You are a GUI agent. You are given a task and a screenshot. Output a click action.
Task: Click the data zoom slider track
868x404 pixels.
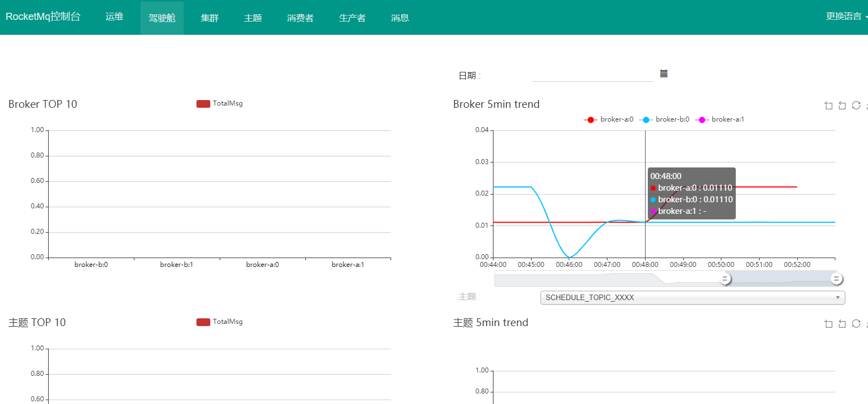click(666, 279)
